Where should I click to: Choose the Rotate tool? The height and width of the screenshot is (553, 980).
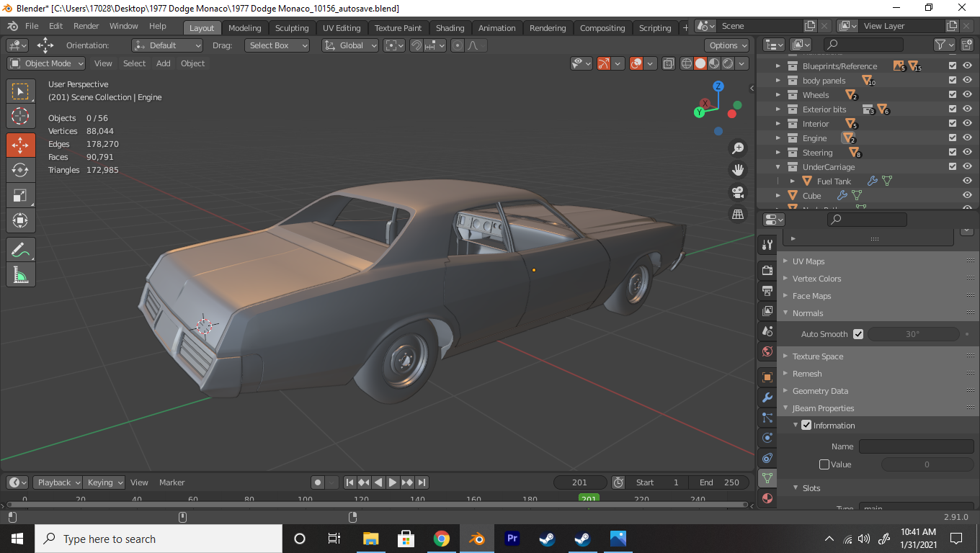coord(20,170)
